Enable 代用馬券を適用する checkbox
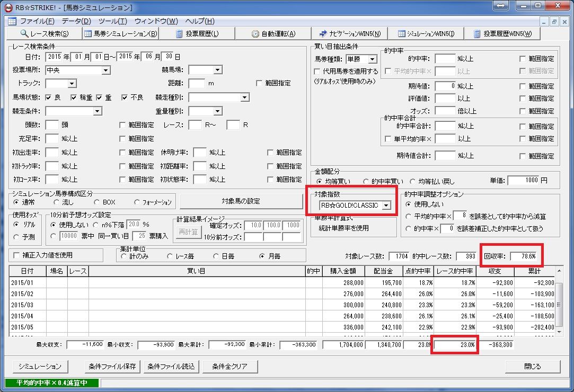574x392 pixels. tap(317, 71)
